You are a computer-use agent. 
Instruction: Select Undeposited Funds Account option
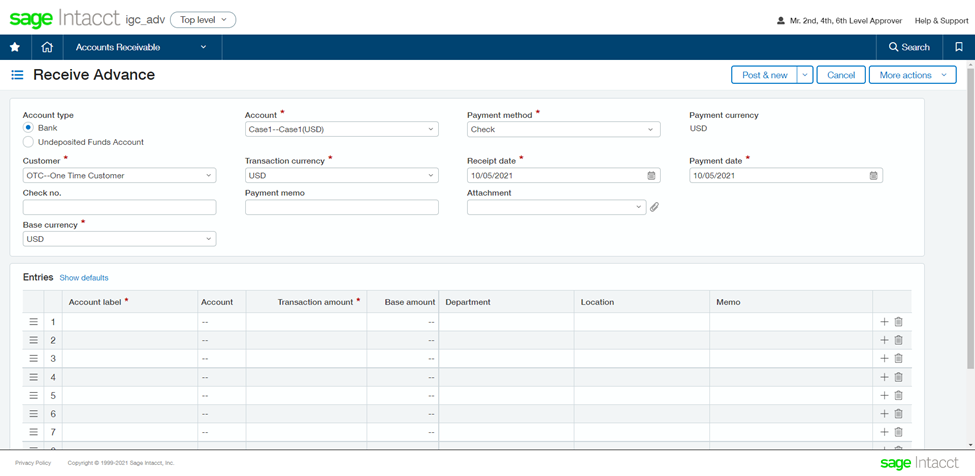pyautogui.click(x=28, y=142)
